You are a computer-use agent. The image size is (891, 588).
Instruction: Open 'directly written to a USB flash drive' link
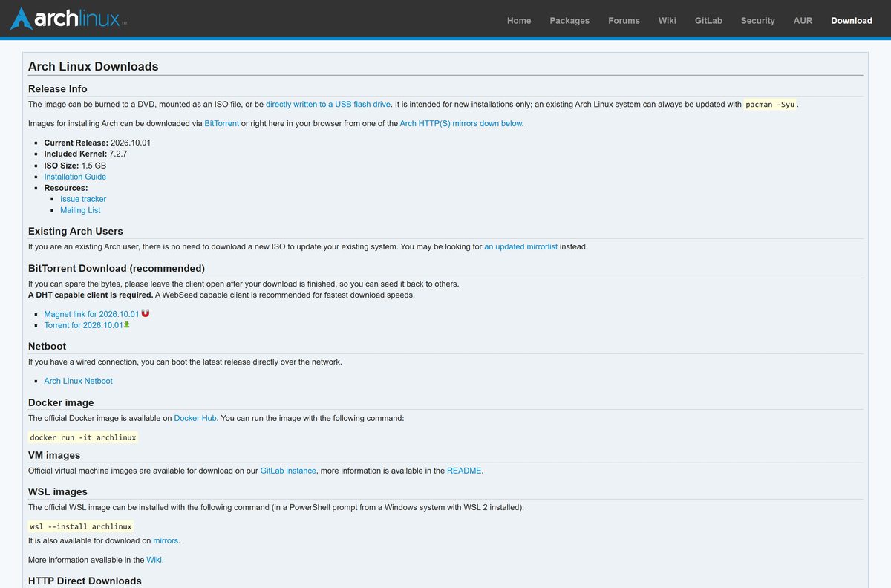click(x=328, y=105)
